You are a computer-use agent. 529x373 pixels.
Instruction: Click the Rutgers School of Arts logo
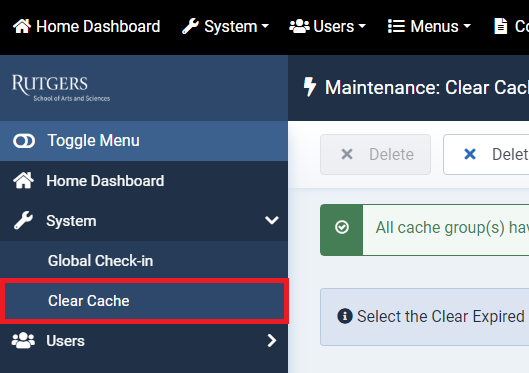click(x=61, y=88)
